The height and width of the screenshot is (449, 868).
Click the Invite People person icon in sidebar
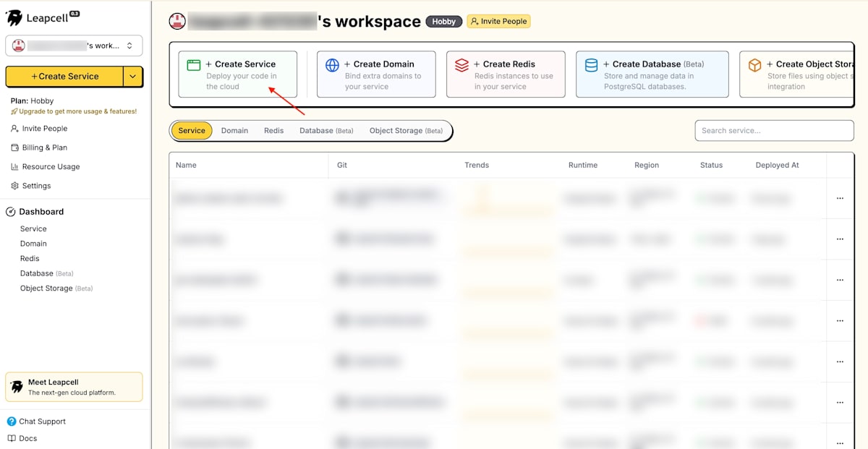[x=14, y=129]
